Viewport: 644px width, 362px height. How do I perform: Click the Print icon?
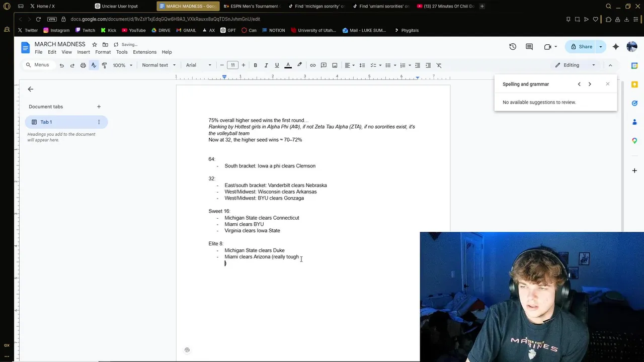pos(83,65)
